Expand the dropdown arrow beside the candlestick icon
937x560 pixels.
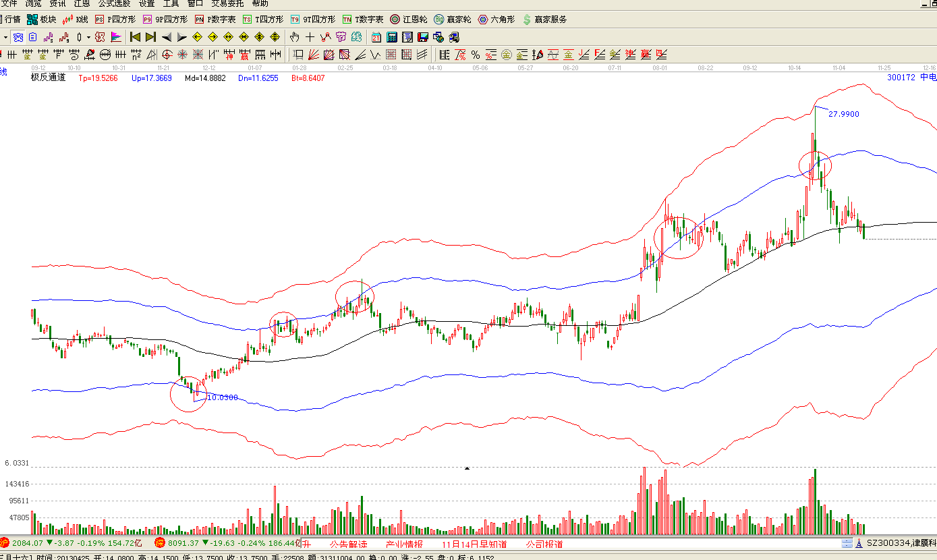(x=88, y=37)
